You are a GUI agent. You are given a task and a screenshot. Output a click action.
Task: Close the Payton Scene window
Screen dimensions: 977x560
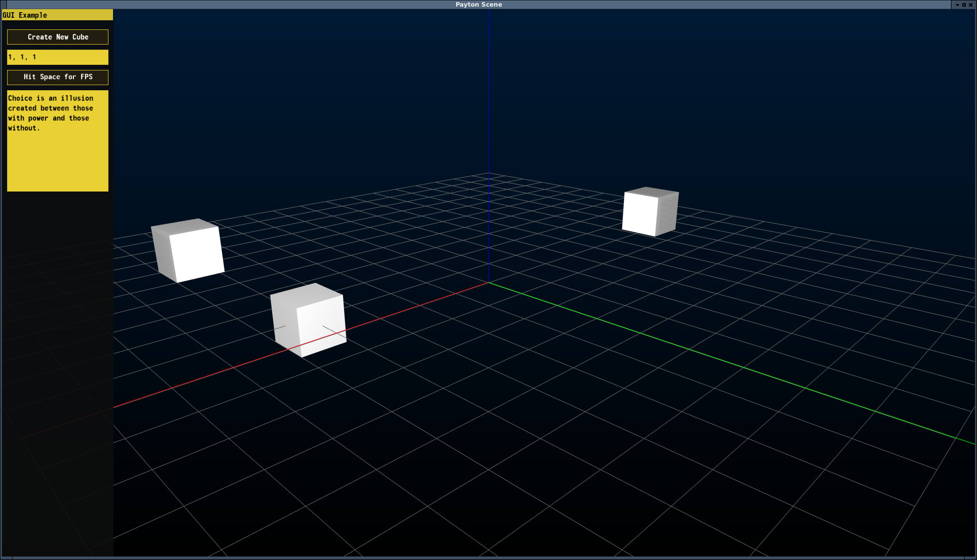970,5
